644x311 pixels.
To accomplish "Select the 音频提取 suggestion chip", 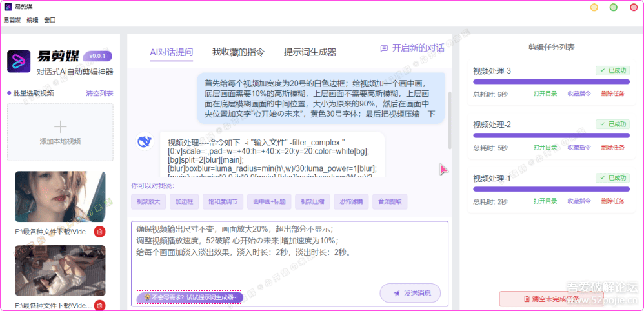I will coord(390,202).
